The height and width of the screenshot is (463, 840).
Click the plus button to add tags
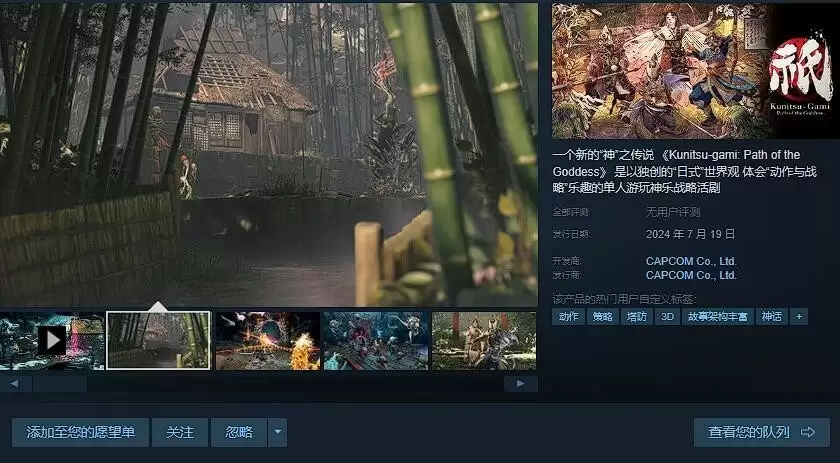click(x=799, y=317)
